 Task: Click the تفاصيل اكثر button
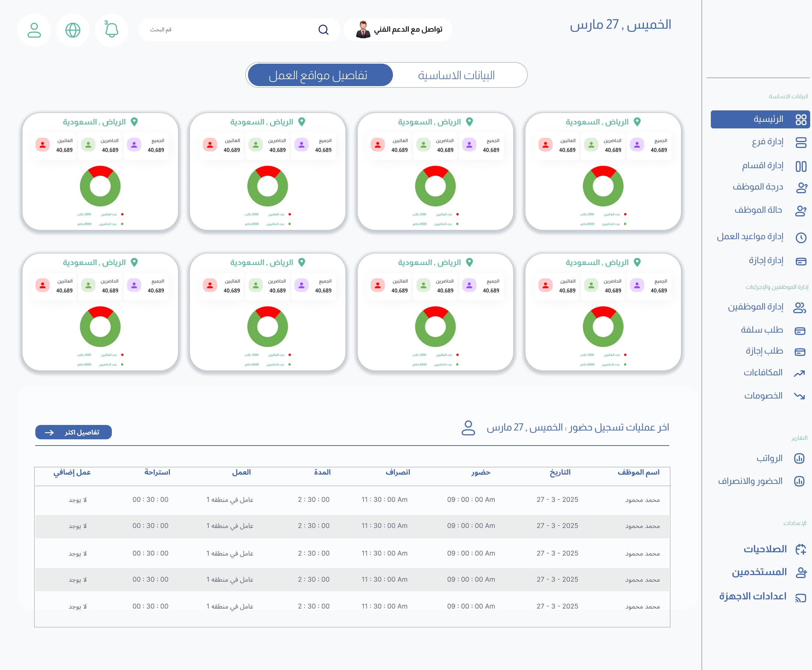click(73, 432)
